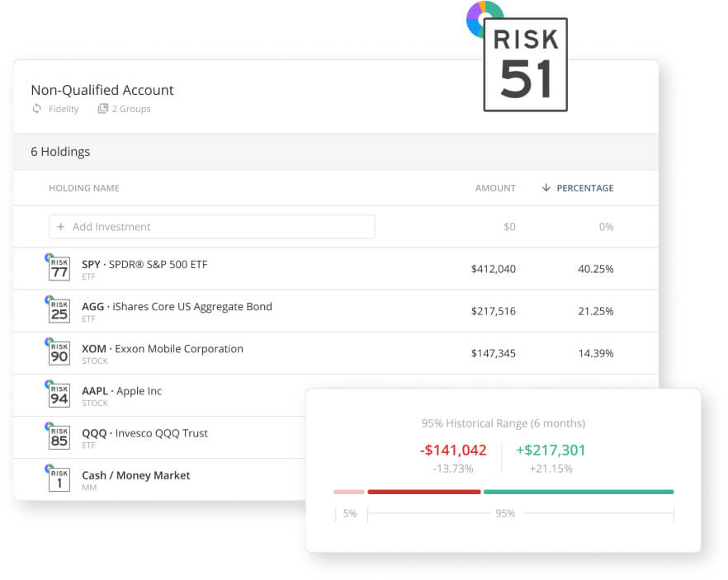Image resolution: width=728 pixels, height=580 pixels.
Task: Select QQQ · Invesco QQQ Trust holding
Action: [145, 433]
